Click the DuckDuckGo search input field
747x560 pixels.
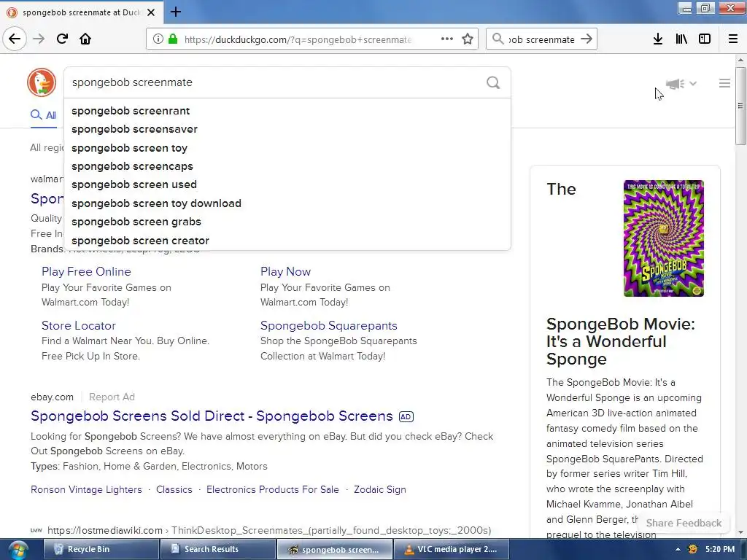(276, 82)
